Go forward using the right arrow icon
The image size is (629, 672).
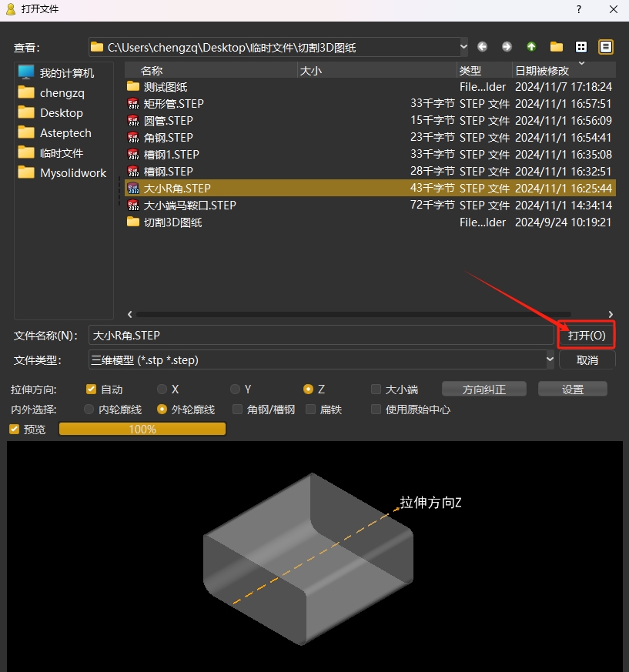tap(507, 47)
